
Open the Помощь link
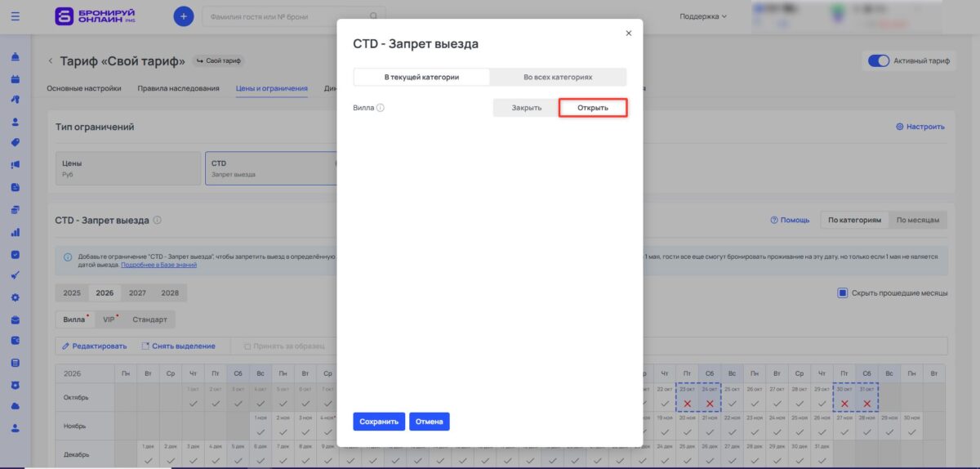click(790, 220)
